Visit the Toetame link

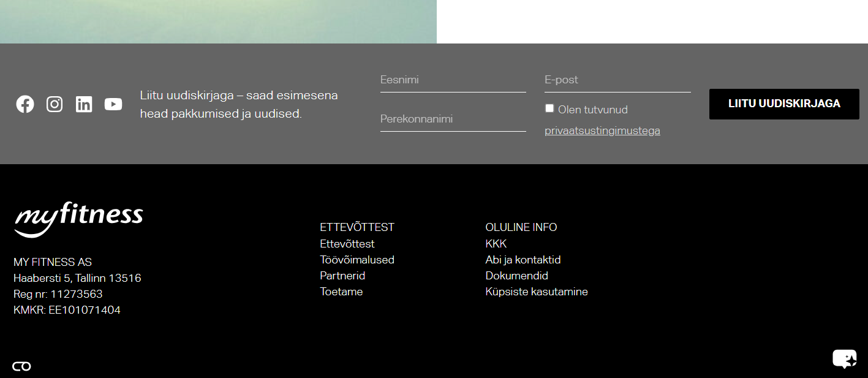click(x=341, y=292)
